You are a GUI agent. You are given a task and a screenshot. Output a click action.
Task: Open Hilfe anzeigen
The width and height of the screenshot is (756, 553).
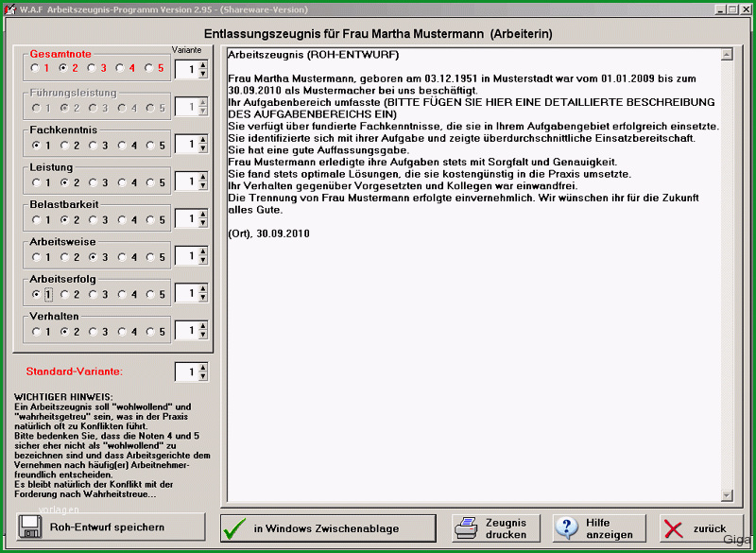click(599, 528)
